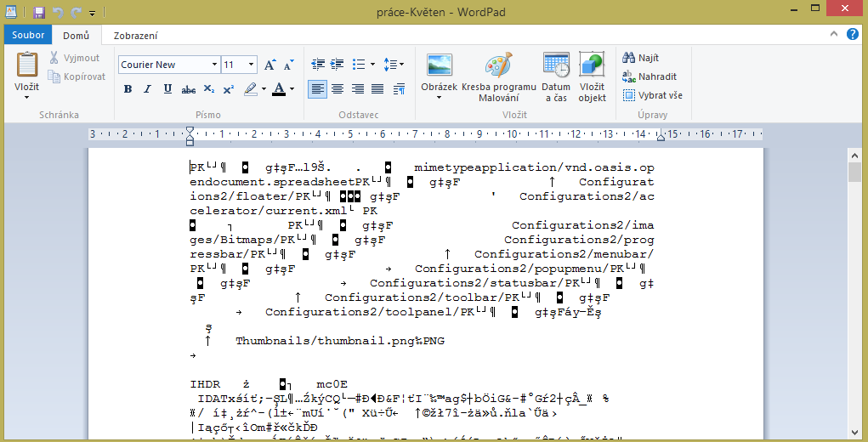
Task: Open the line spacing dropdown
Action: coord(394,65)
